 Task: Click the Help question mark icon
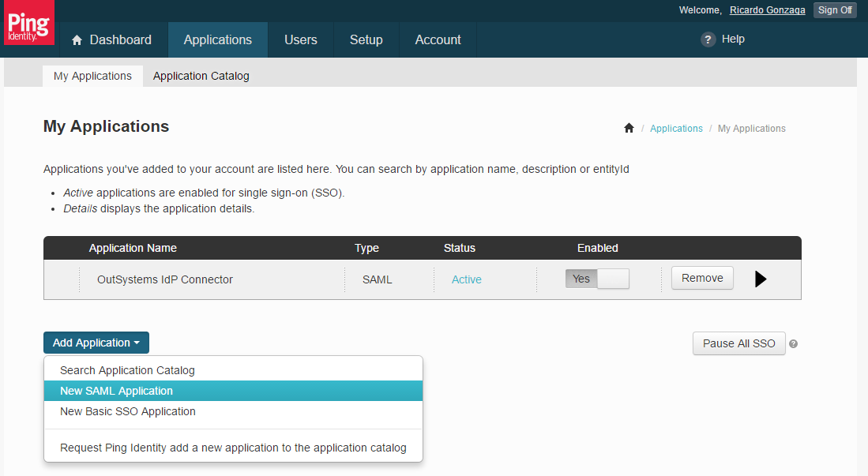point(708,39)
